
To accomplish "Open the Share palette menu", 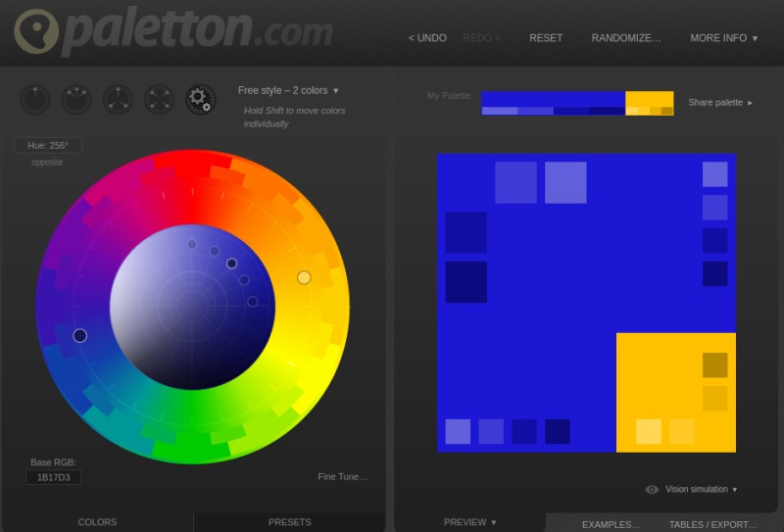I will tap(720, 103).
